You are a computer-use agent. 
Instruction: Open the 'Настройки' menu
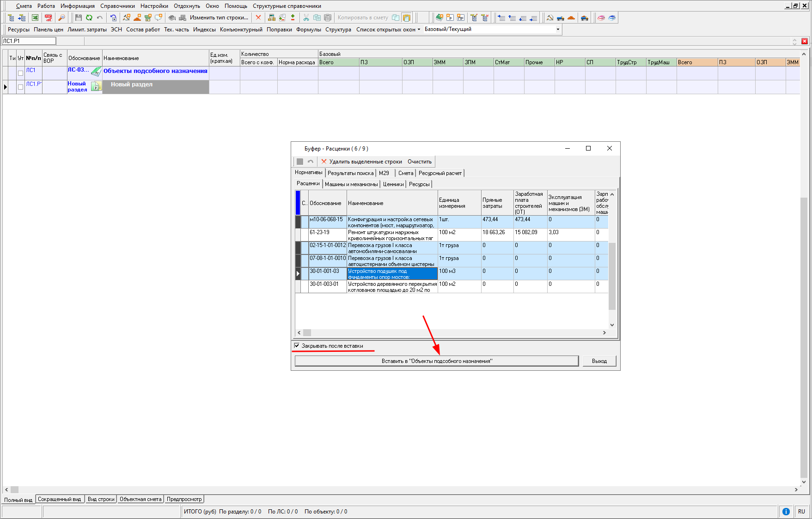click(x=154, y=6)
